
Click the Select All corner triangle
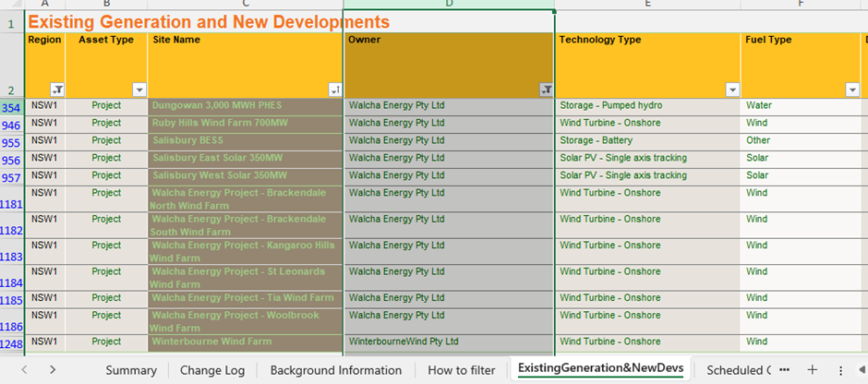point(12,5)
